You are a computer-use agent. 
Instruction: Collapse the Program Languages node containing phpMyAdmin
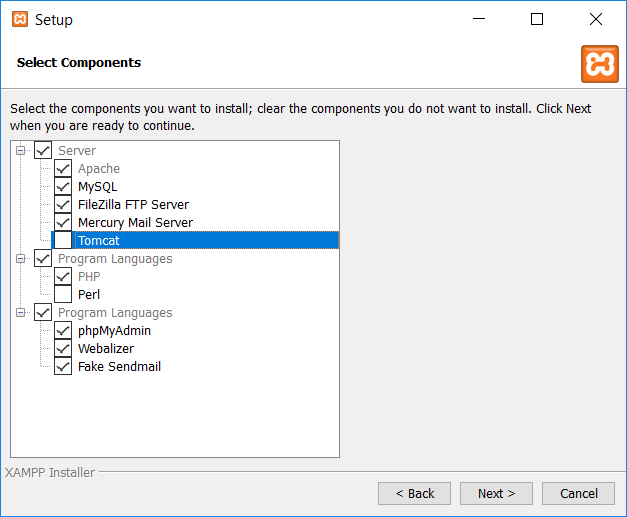tap(20, 313)
